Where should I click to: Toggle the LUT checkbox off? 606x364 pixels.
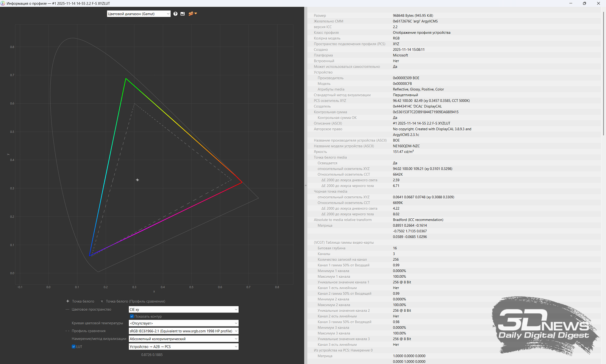pyautogui.click(x=74, y=347)
